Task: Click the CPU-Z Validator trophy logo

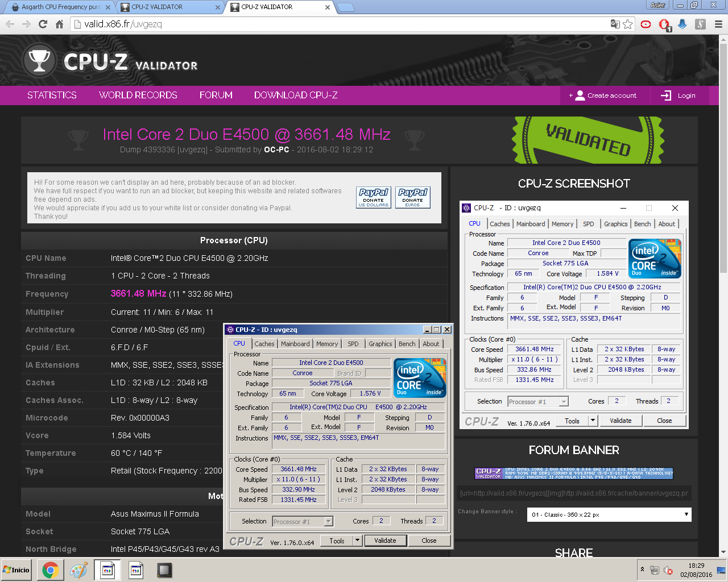Action: [x=39, y=61]
